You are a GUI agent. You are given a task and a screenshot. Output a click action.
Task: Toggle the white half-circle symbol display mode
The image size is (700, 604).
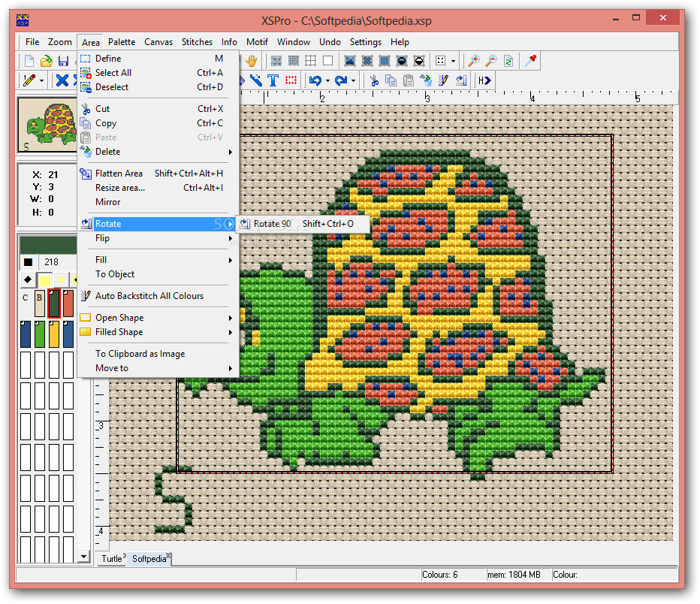tap(419, 61)
